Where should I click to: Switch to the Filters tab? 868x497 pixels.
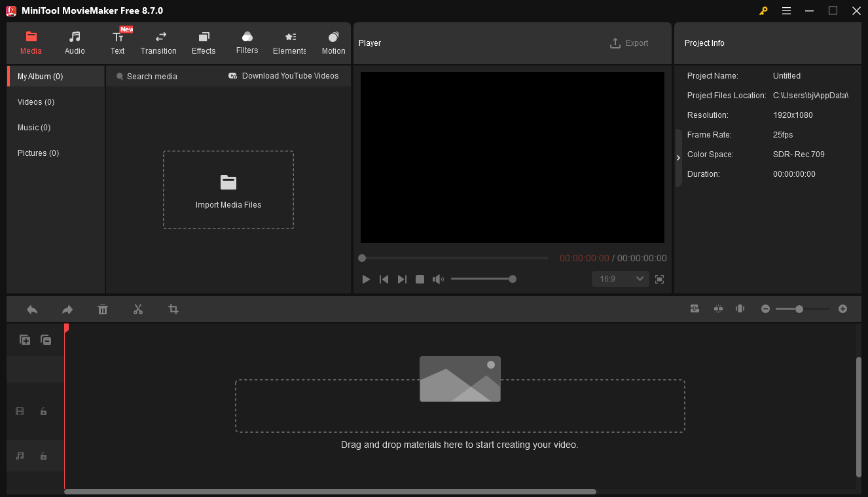point(247,43)
